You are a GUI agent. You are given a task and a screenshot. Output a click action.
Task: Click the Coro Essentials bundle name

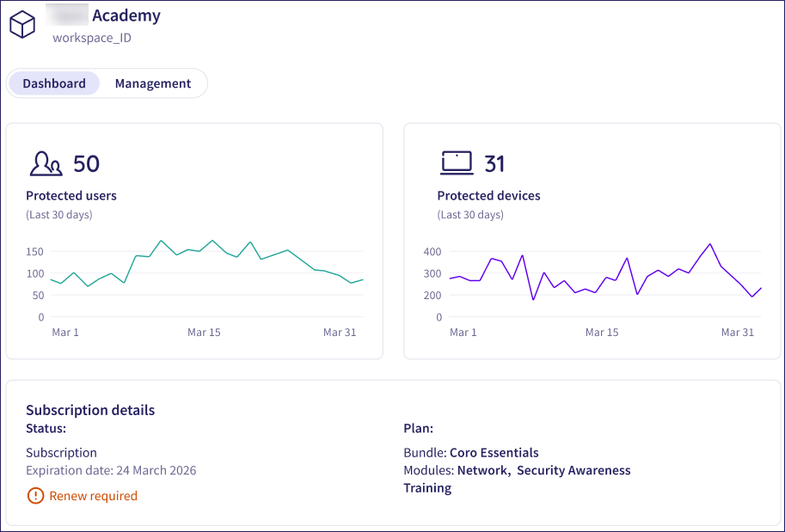pyautogui.click(x=494, y=452)
